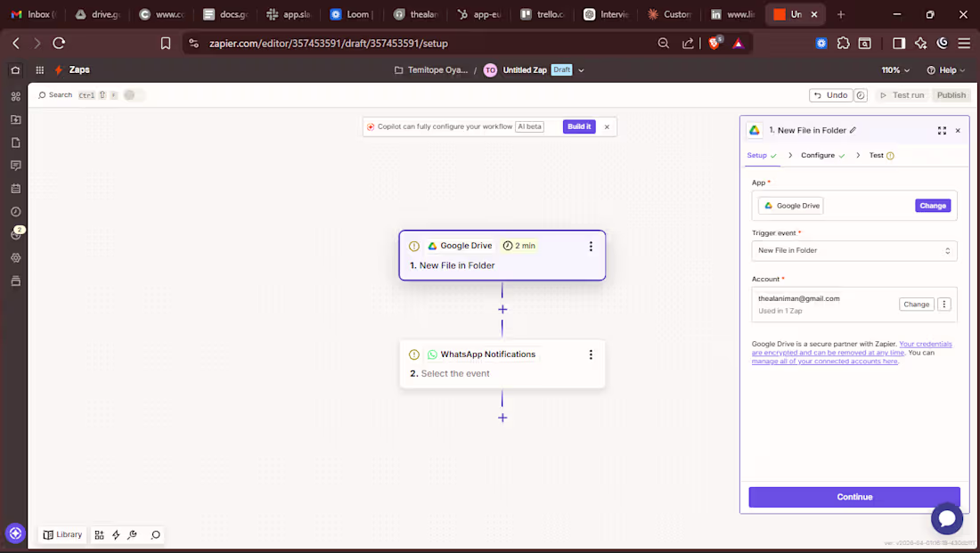Click the Change account button
980x553 pixels.
916,305
